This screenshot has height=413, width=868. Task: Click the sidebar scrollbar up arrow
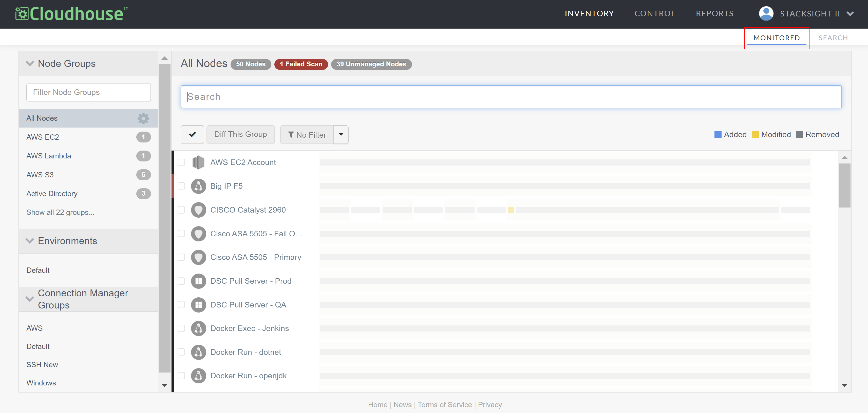(164, 58)
